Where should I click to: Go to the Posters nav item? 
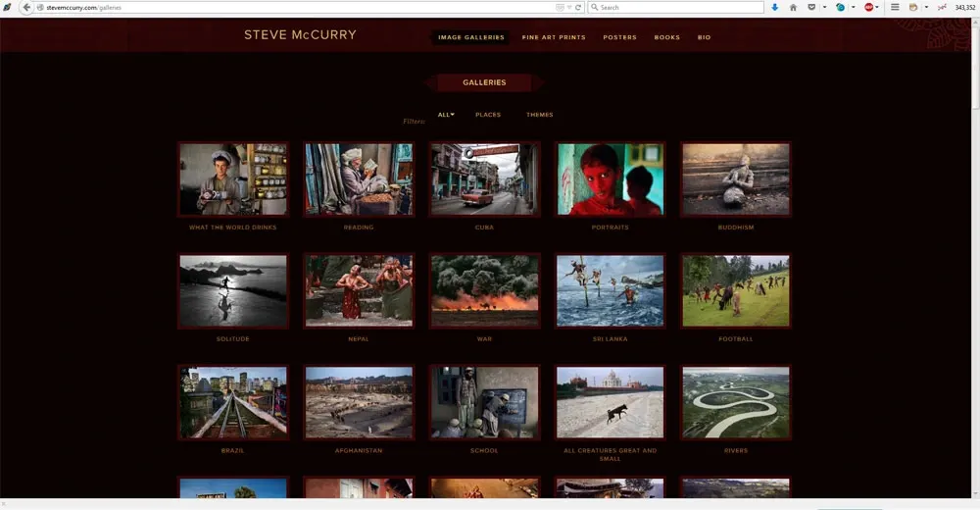[619, 37]
